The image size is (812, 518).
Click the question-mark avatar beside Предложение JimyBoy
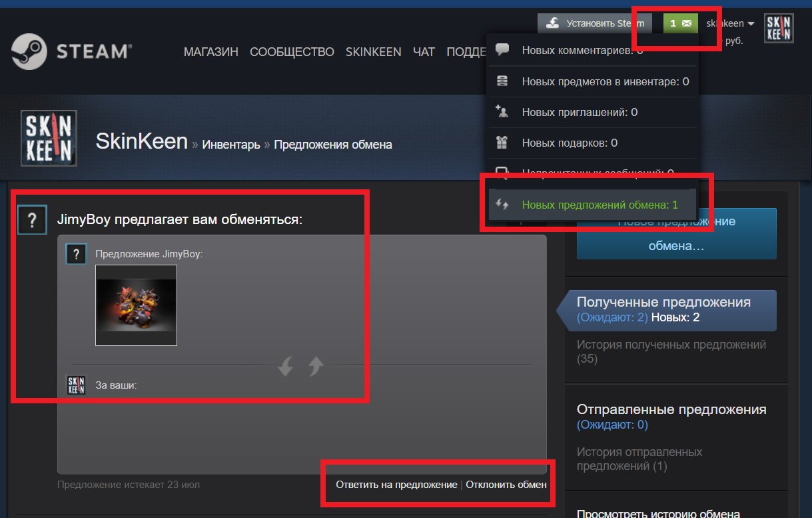pyautogui.click(x=76, y=254)
